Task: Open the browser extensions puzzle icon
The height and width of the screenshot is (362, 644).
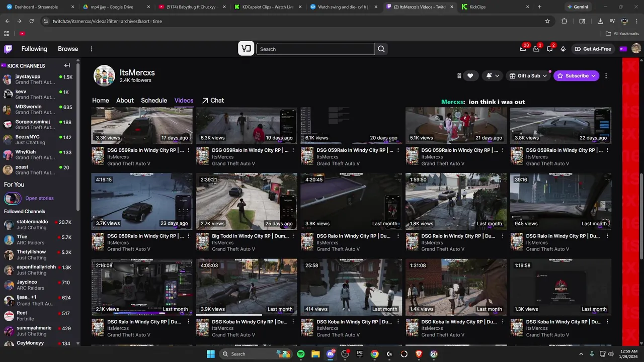Action: pos(564,21)
